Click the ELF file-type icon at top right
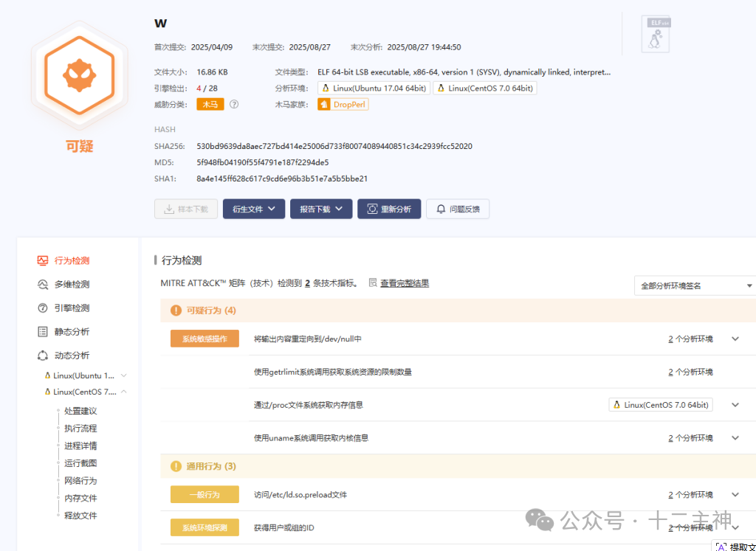The height and width of the screenshot is (551, 756). 654,33
